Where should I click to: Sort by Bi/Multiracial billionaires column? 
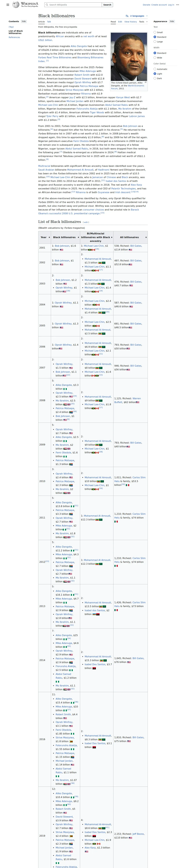click(x=112, y=237)
